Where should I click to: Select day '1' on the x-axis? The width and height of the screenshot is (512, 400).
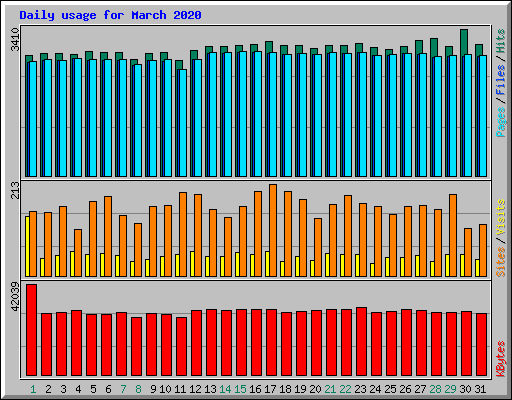33,389
